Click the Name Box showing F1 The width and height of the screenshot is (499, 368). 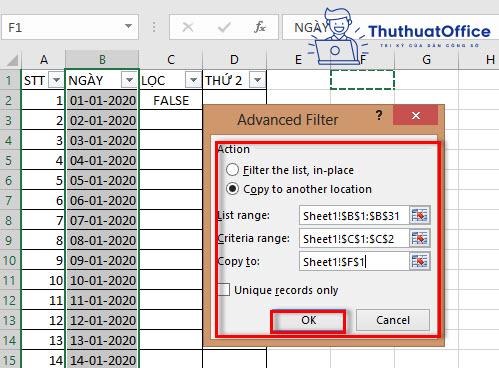click(x=63, y=27)
